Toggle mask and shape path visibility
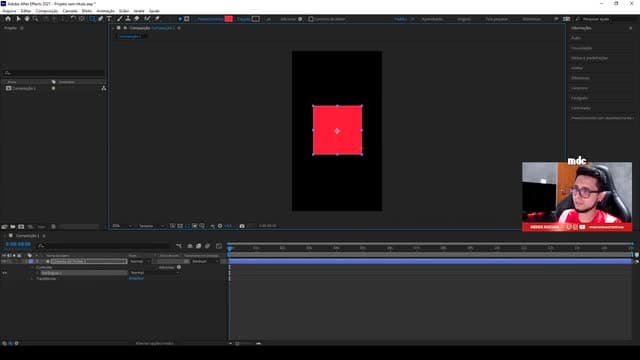 point(187,226)
